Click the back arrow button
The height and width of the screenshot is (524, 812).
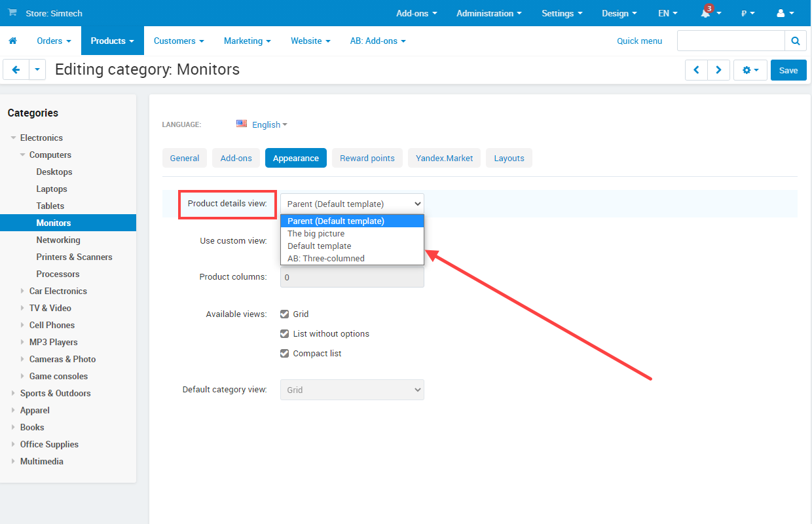(x=16, y=69)
